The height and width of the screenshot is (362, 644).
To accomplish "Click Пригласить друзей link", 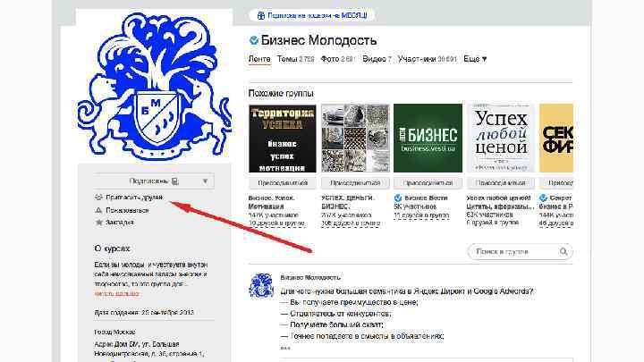I will coord(134,198).
